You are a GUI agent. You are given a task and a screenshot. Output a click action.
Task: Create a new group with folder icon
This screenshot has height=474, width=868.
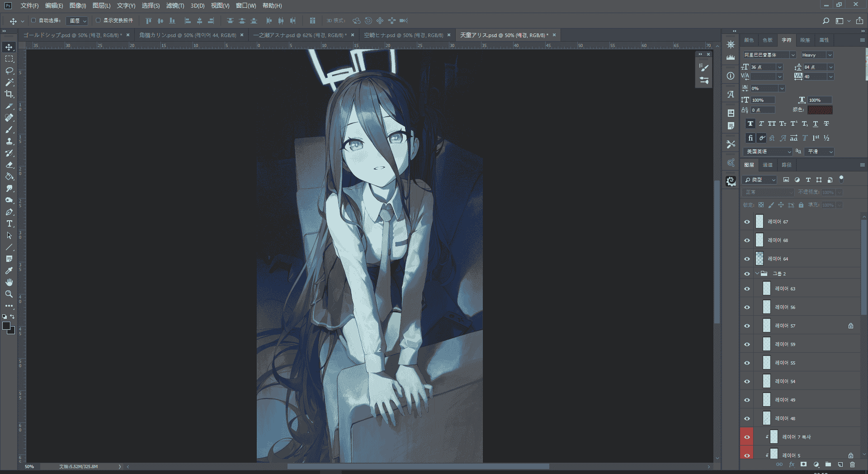pyautogui.click(x=828, y=465)
